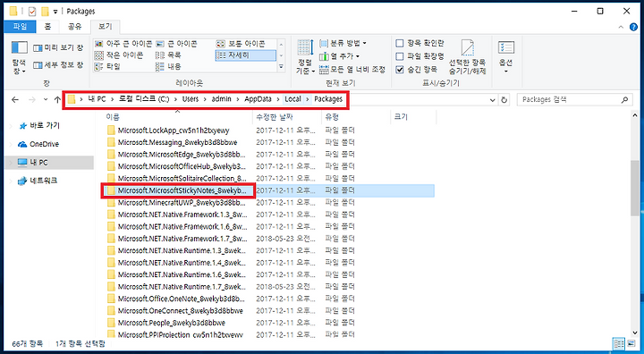Open 열 추가 add columns dropdown
The height and width of the screenshot is (354, 644).
(340, 55)
